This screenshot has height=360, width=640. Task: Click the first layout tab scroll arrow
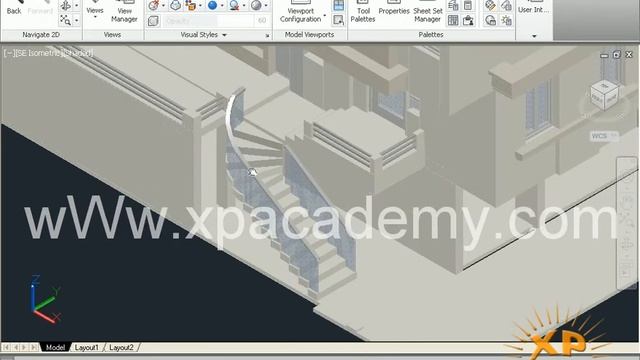6,347
